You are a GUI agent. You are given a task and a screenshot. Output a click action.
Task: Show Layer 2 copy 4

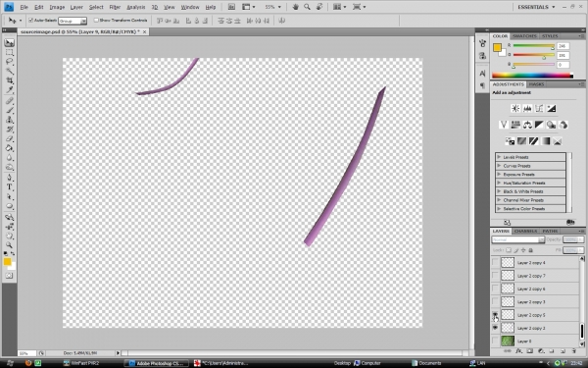[495, 262]
